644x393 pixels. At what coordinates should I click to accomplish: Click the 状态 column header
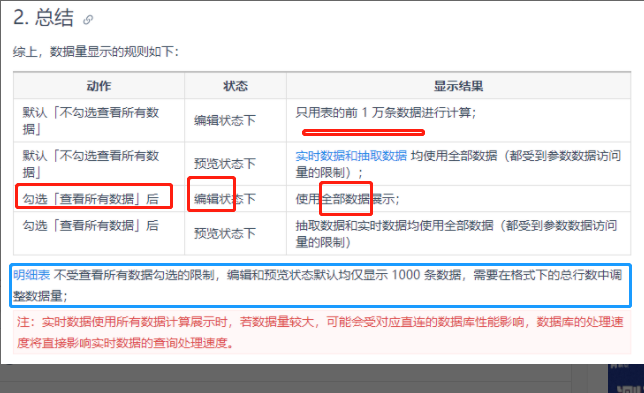click(x=235, y=86)
